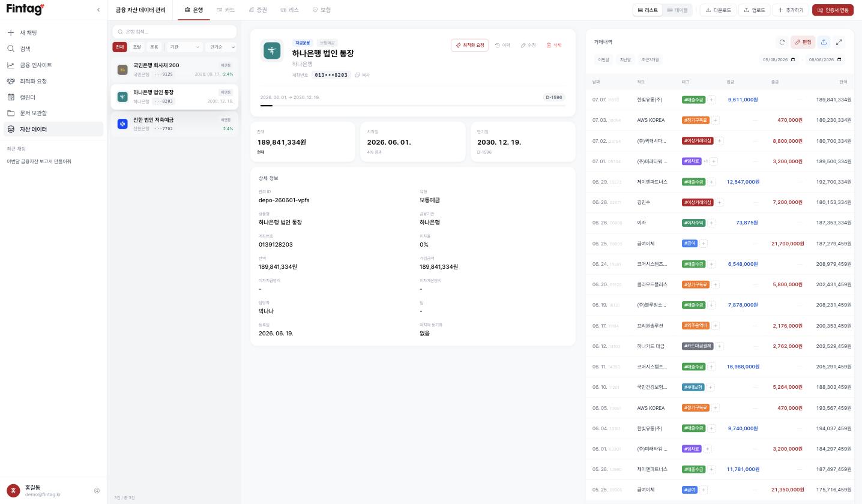Viewport: 862px width, 504px height.
Task: Open the 보험 tab
Action: (x=322, y=10)
